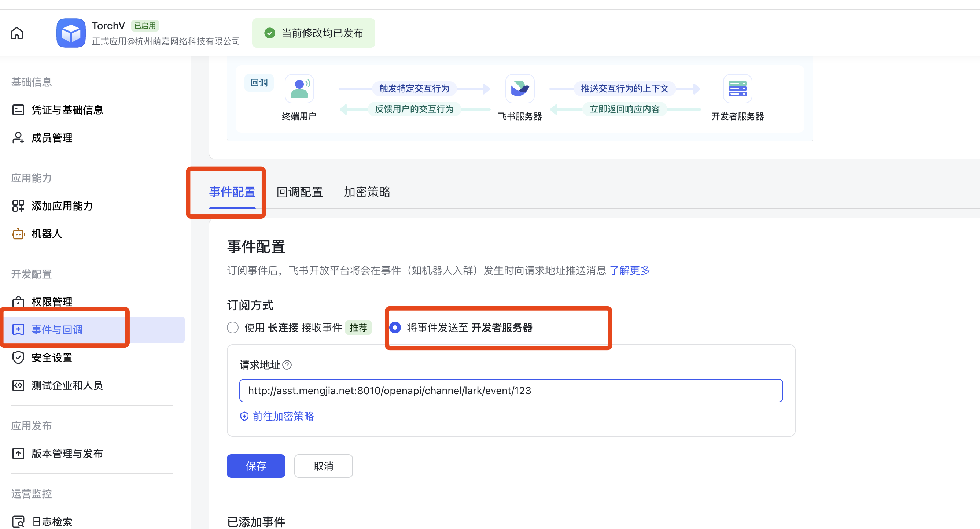
Task: Click the shield icon before 前往加密策略
Action: pos(244,416)
